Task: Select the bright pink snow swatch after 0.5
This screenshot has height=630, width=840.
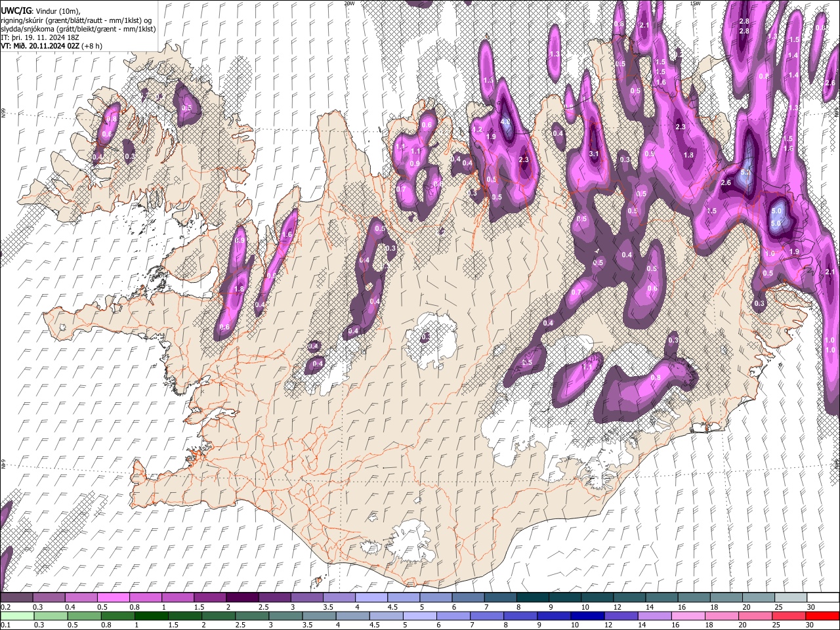Action: click(x=113, y=598)
